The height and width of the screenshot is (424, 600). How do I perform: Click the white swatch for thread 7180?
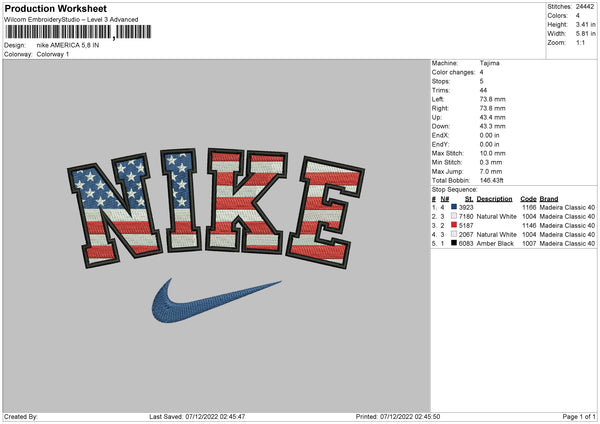pos(454,216)
